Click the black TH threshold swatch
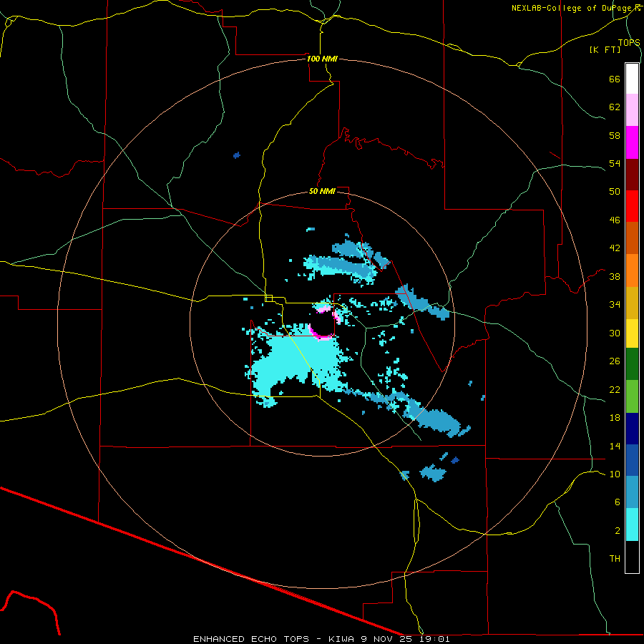This screenshot has width=644, height=644. tap(632, 557)
